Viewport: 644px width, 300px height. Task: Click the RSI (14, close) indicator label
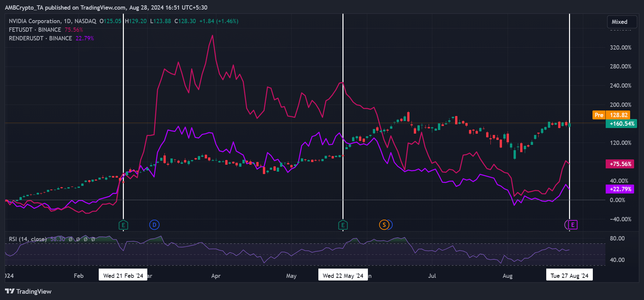(x=28, y=239)
